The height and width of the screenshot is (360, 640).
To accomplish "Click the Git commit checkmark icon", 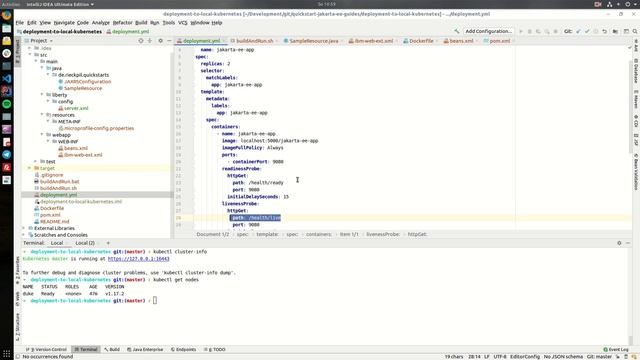I will point(587,31).
